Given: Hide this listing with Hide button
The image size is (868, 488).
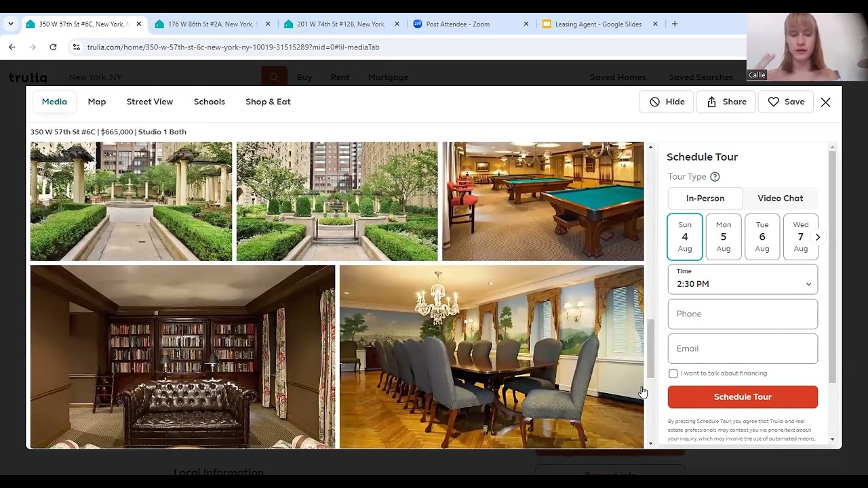Looking at the screenshot, I should pyautogui.click(x=667, y=102).
